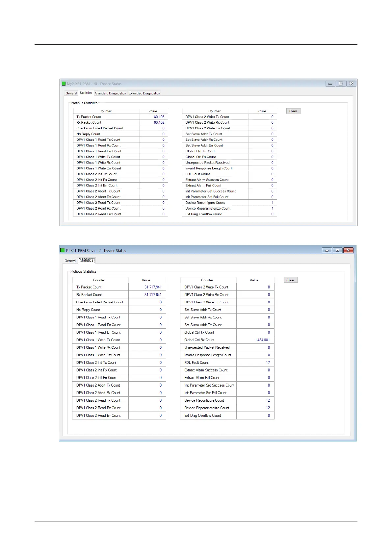This screenshot has width=392, height=554.
Task: Maximize the MyPLX51-PBM Device Status window
Action: 341,84
